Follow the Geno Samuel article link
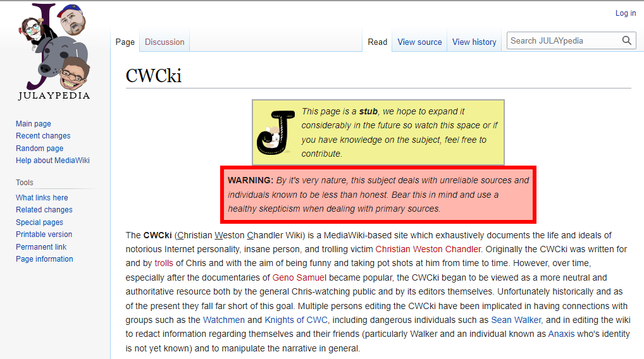Viewport: 644px width, 359px height. (x=300, y=277)
